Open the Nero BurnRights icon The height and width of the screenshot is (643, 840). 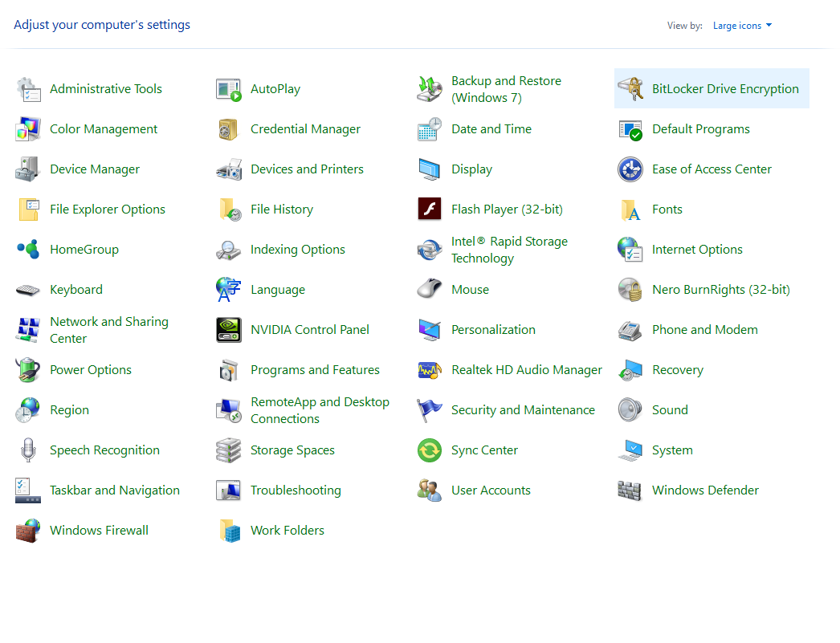(x=630, y=290)
